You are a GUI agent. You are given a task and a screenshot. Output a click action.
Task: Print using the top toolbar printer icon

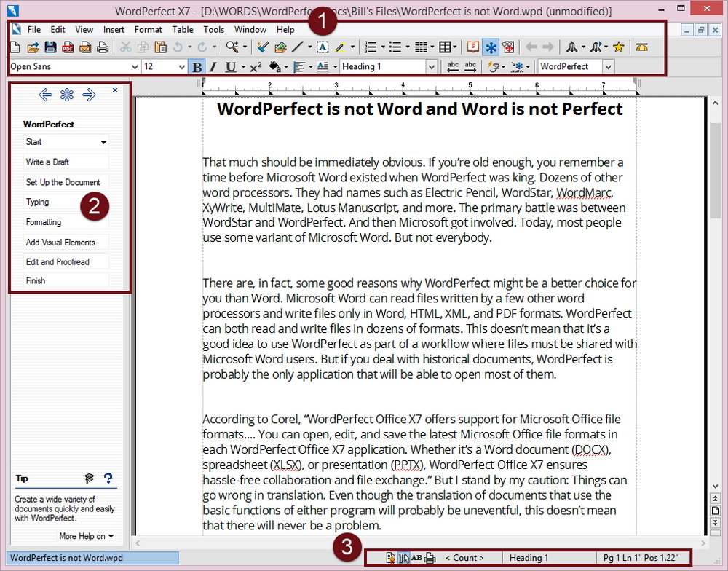(103, 47)
